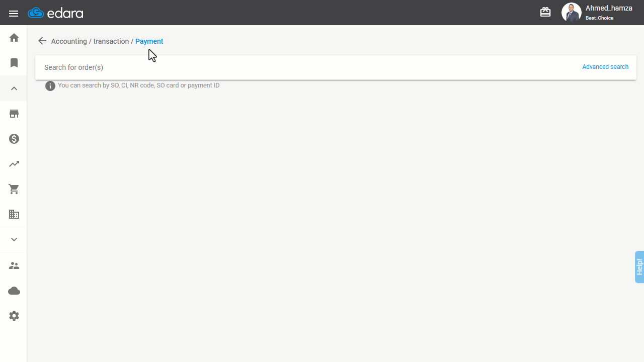Click the Payment breadcrumb

pyautogui.click(x=149, y=41)
